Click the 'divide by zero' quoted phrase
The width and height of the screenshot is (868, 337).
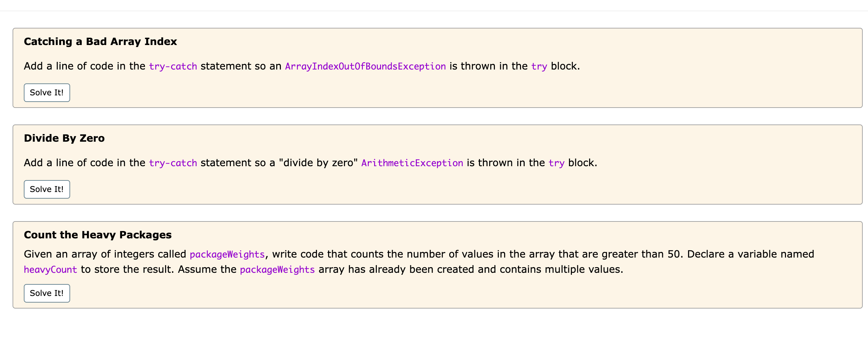(x=318, y=163)
